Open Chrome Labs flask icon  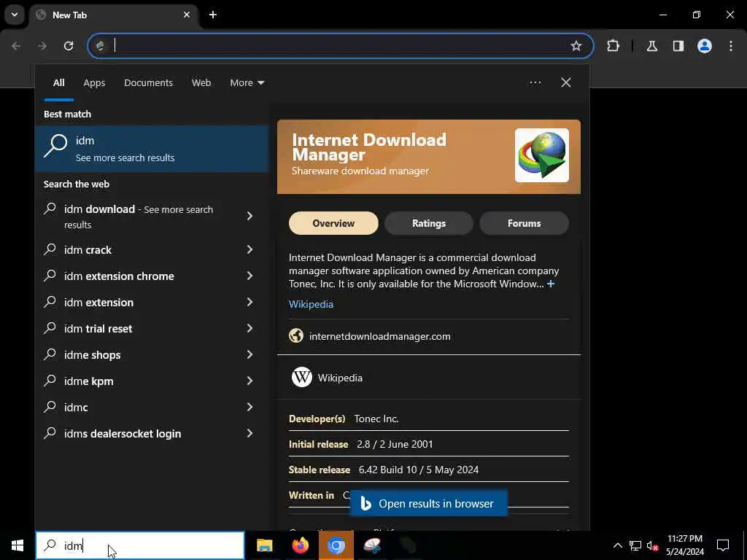coord(652,46)
